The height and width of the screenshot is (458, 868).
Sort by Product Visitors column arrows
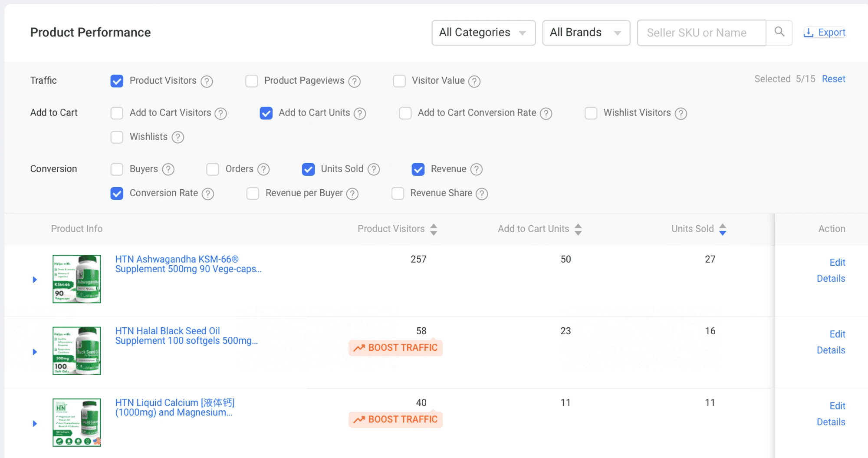[434, 229]
